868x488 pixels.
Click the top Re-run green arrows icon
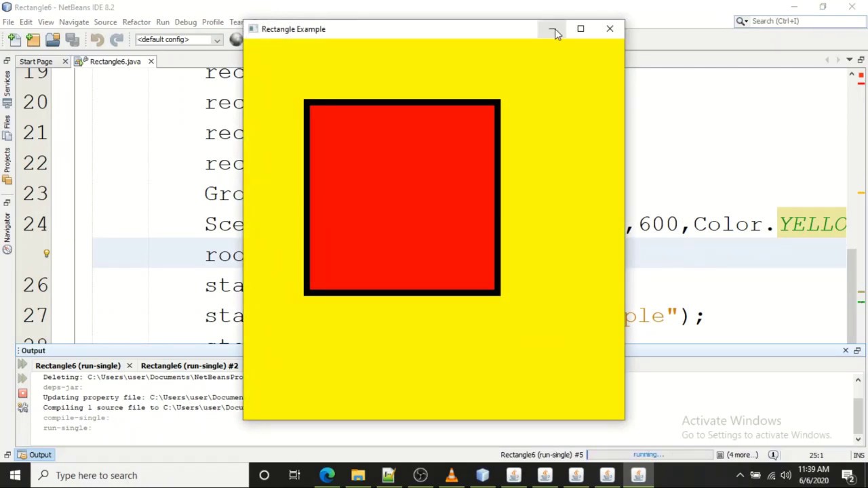[22, 365]
